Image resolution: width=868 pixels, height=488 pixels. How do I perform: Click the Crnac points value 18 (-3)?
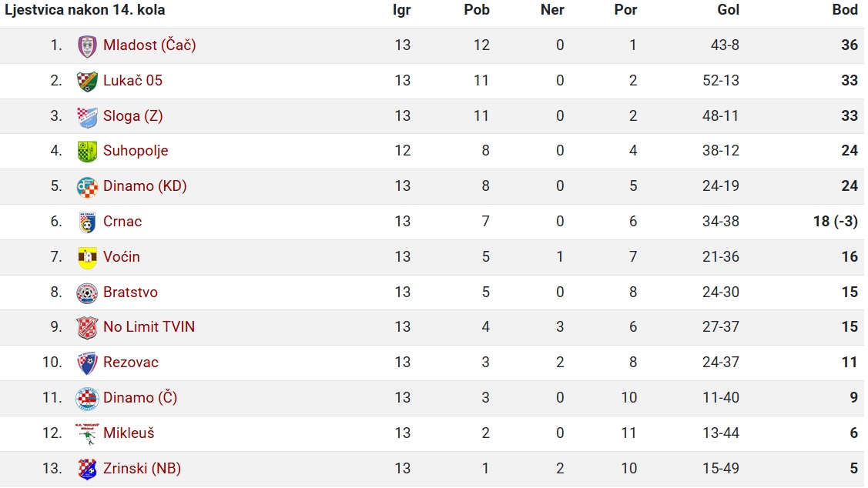point(836,222)
